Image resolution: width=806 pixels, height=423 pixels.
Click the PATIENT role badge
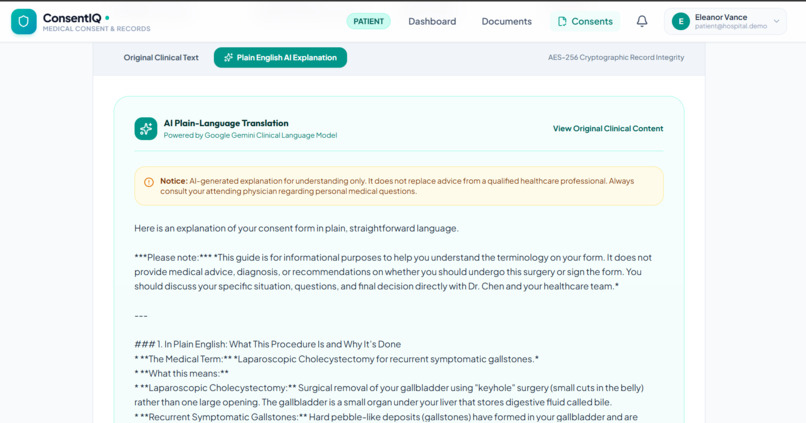[368, 21]
